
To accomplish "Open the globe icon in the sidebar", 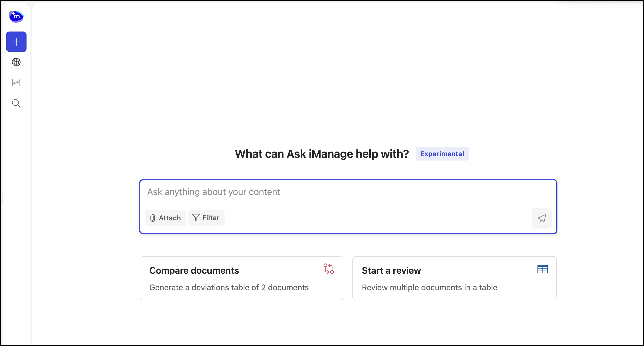I will point(16,62).
